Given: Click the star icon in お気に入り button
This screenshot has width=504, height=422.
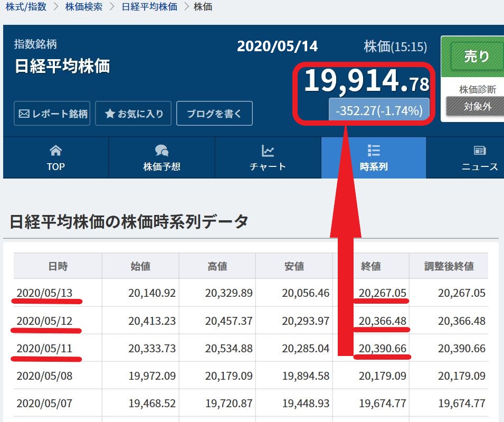Looking at the screenshot, I should pyautogui.click(x=110, y=113).
